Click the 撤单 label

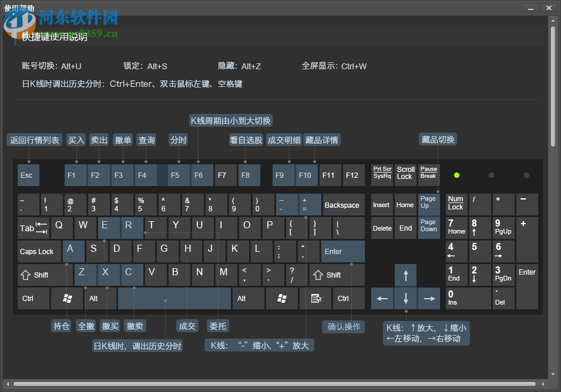123,140
